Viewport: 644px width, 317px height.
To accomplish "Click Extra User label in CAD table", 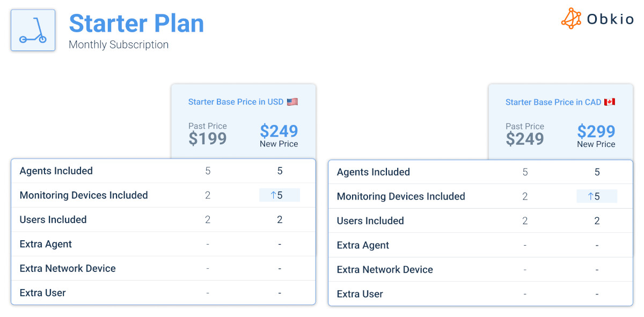I will click(360, 294).
